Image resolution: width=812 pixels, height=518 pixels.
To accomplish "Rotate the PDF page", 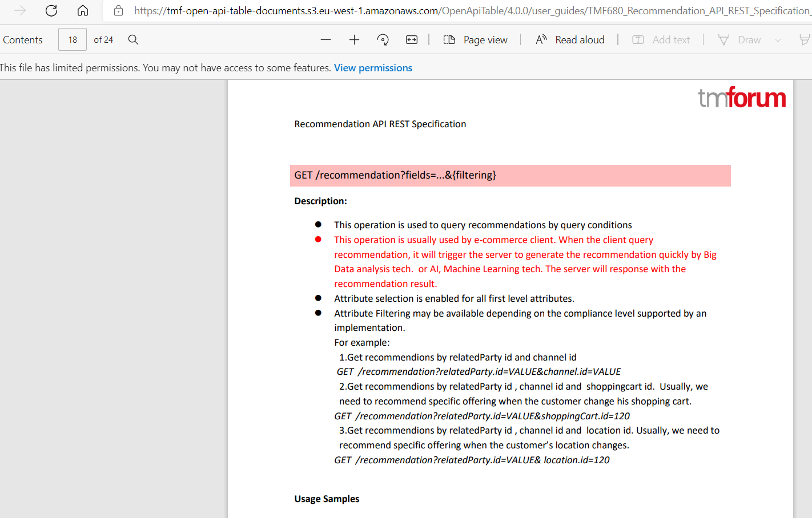I will point(383,39).
